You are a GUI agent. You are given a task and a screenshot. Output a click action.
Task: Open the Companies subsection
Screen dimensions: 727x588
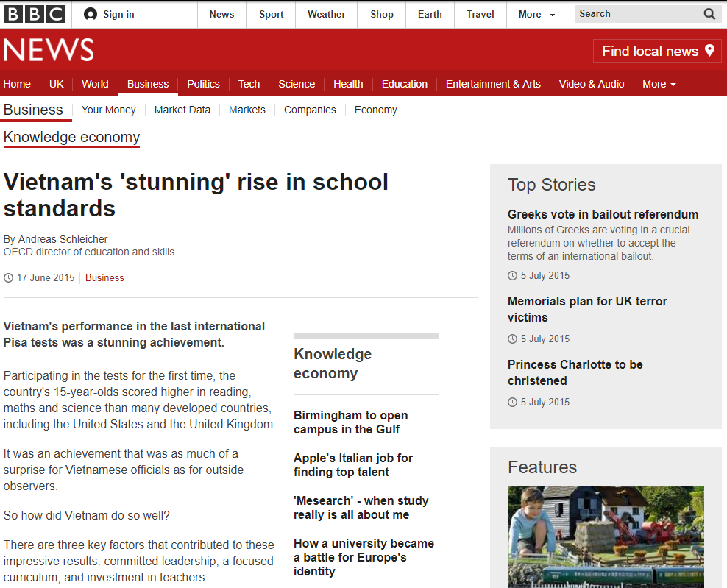[311, 110]
